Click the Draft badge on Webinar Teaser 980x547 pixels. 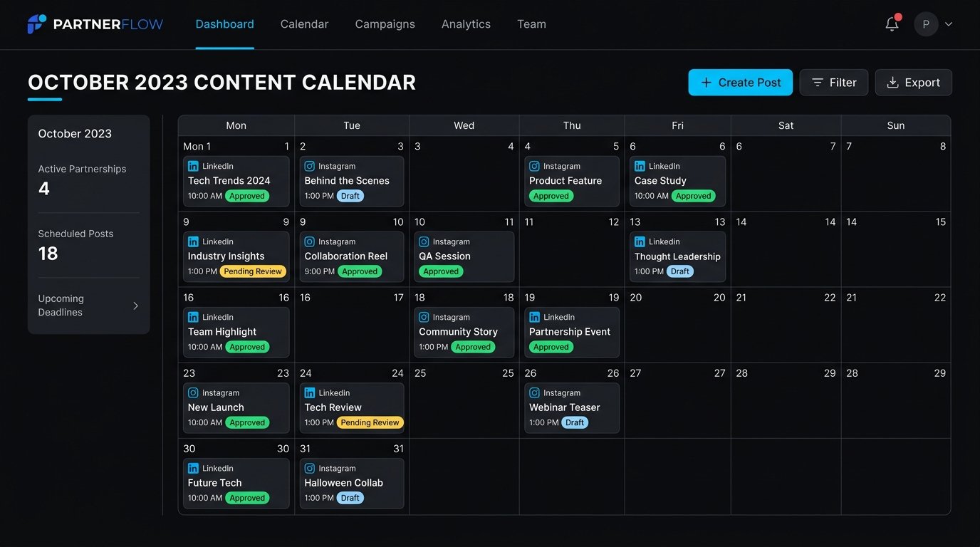tap(574, 422)
